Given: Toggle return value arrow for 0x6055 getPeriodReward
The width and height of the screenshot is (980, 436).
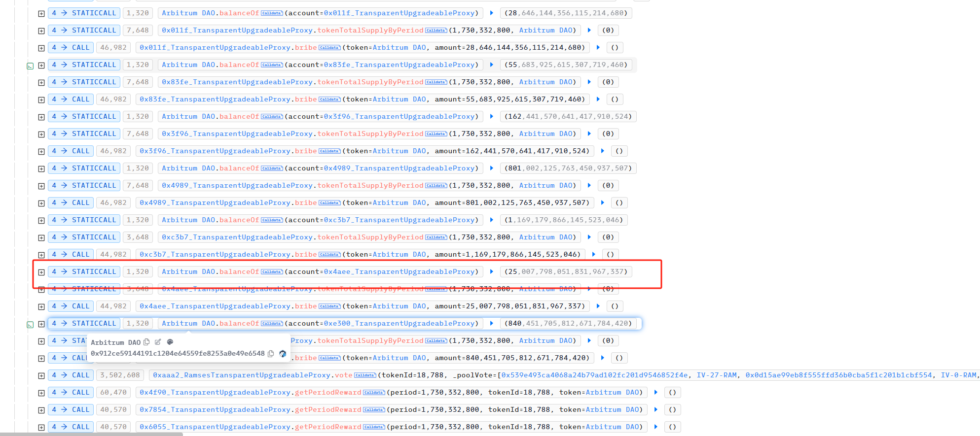Looking at the screenshot, I should pos(656,427).
